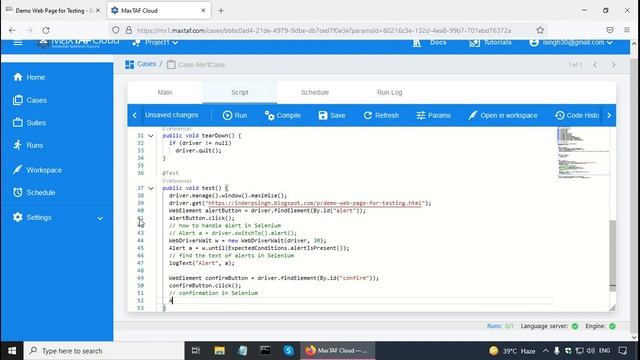Open Skype from taskbar
The image size is (640, 360).
point(289,351)
